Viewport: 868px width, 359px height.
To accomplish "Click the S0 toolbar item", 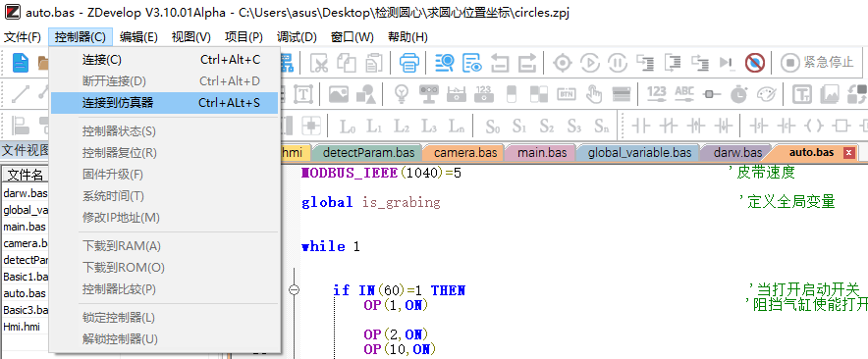I will tap(492, 127).
